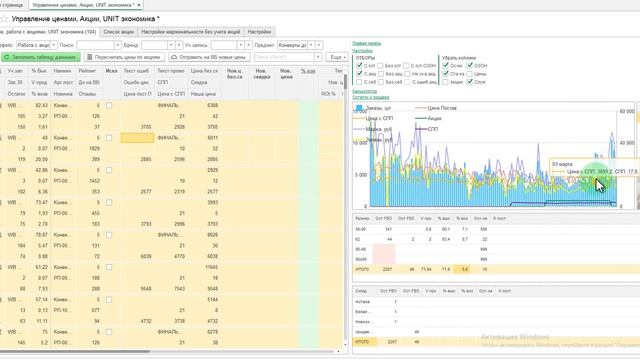
Task: Open the Настройки link in right panel
Action: (362, 51)
